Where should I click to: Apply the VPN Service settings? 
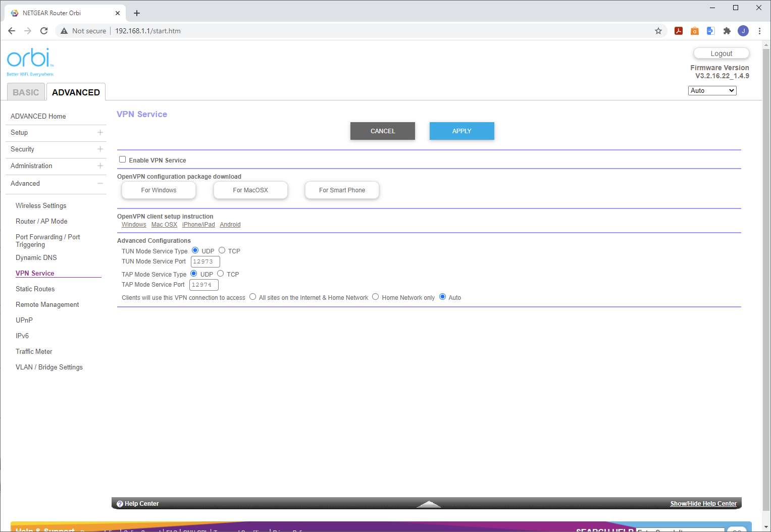tap(462, 131)
